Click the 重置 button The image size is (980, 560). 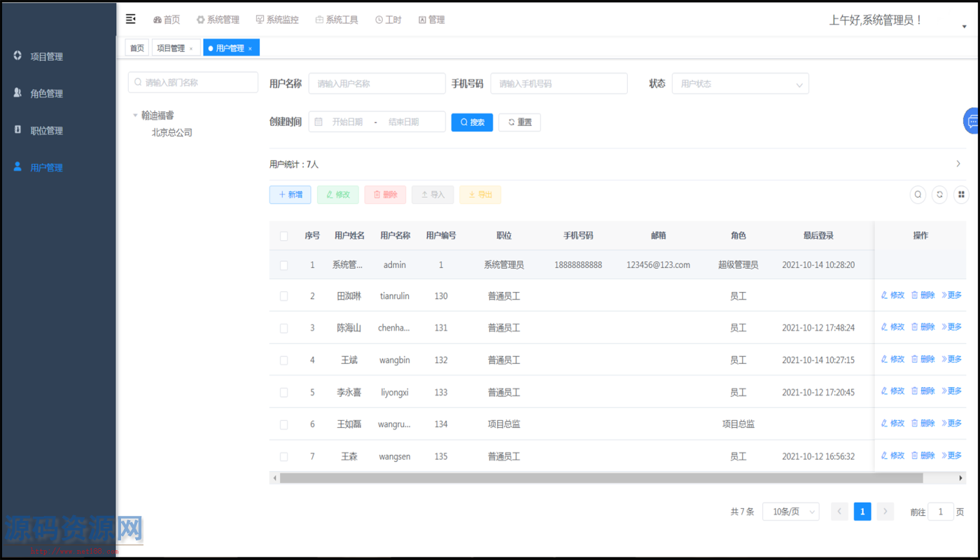click(519, 122)
